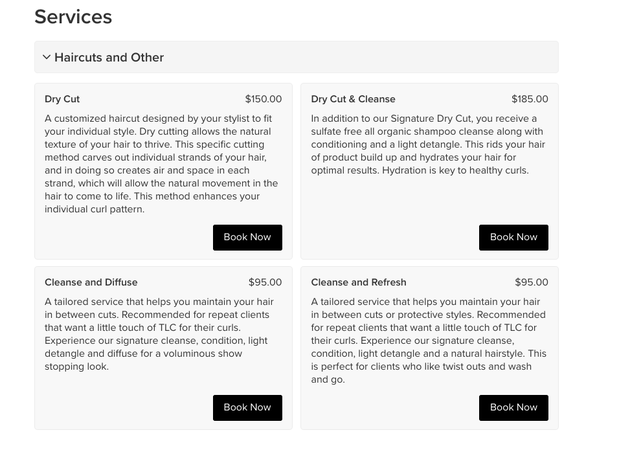619x472 pixels.
Task: Click the Cleanse and Diffuse title
Action: pyautogui.click(x=91, y=282)
